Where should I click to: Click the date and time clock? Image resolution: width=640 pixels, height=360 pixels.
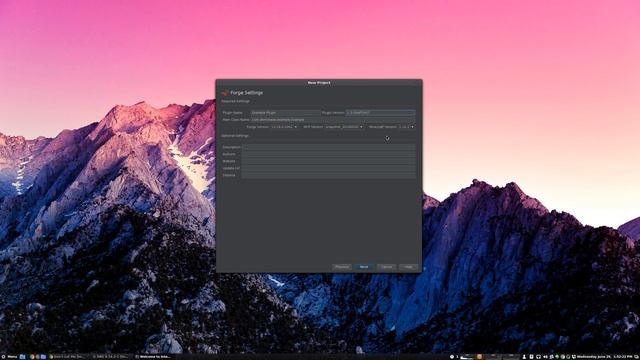[x=604, y=357]
